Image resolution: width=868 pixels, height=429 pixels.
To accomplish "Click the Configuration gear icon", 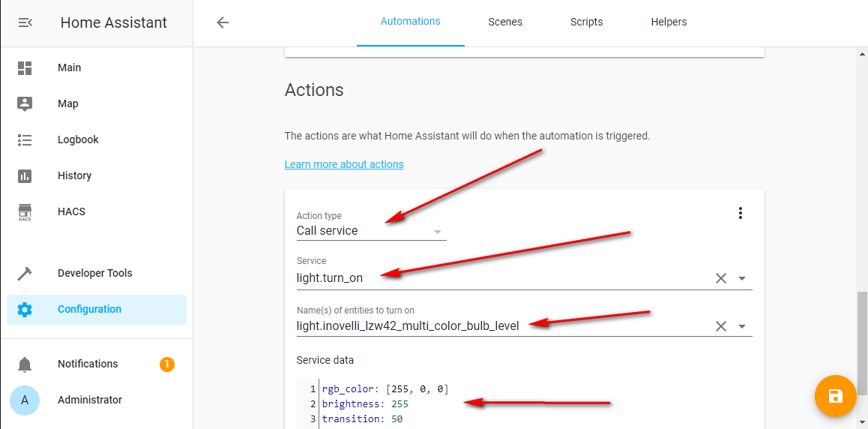I will 25,309.
